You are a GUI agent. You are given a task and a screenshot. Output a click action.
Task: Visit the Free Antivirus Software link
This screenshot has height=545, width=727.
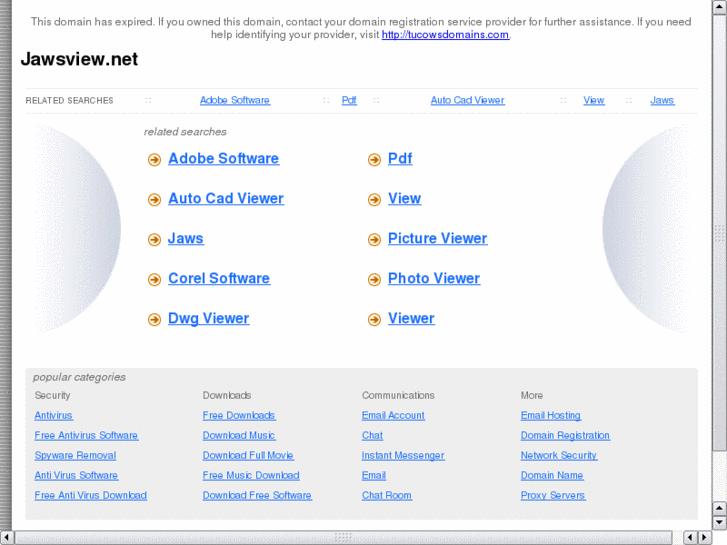tap(86, 436)
